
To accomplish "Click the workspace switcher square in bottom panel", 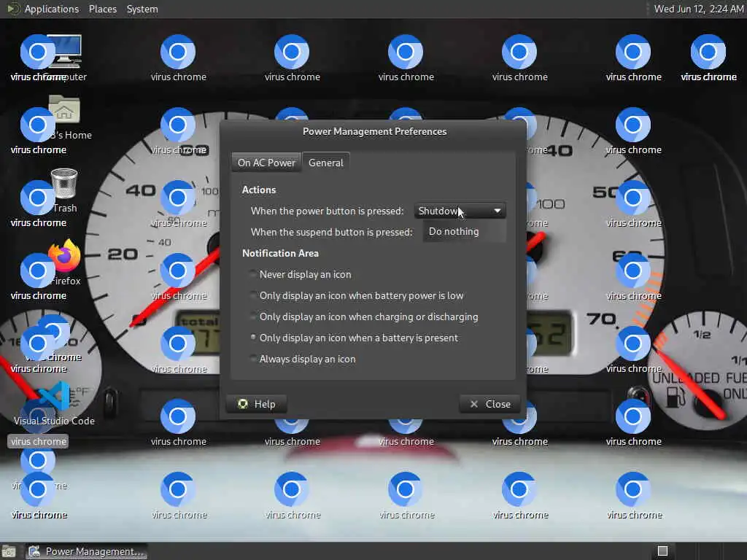I will click(662, 551).
